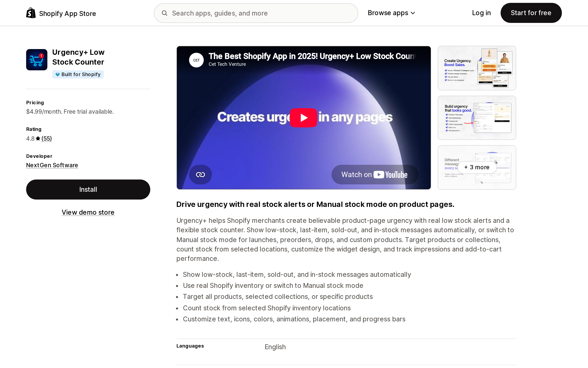This screenshot has height=368, width=588.
Task: Open the Build urgency that looks good screenshot
Action: 477,118
